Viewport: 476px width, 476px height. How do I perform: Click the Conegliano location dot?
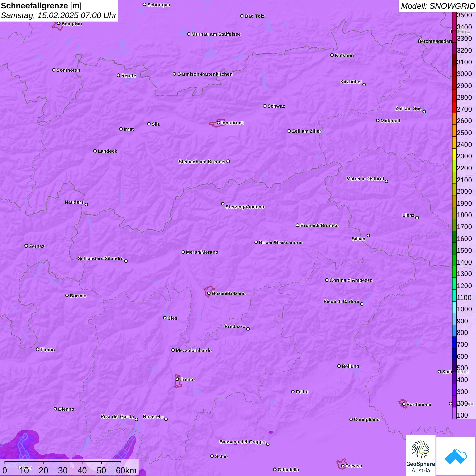pos(351,419)
